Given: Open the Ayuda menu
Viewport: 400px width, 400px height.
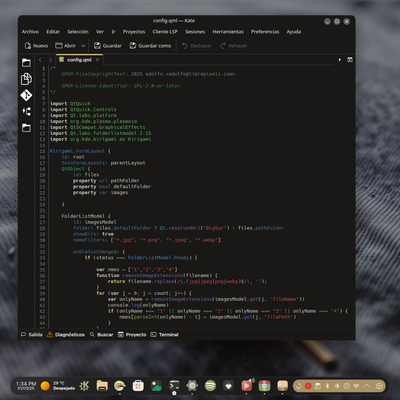Looking at the screenshot, I should tap(294, 32).
